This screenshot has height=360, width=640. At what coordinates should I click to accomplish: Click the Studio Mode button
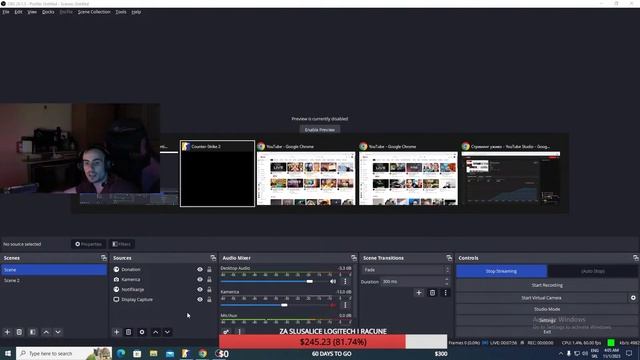tap(547, 309)
